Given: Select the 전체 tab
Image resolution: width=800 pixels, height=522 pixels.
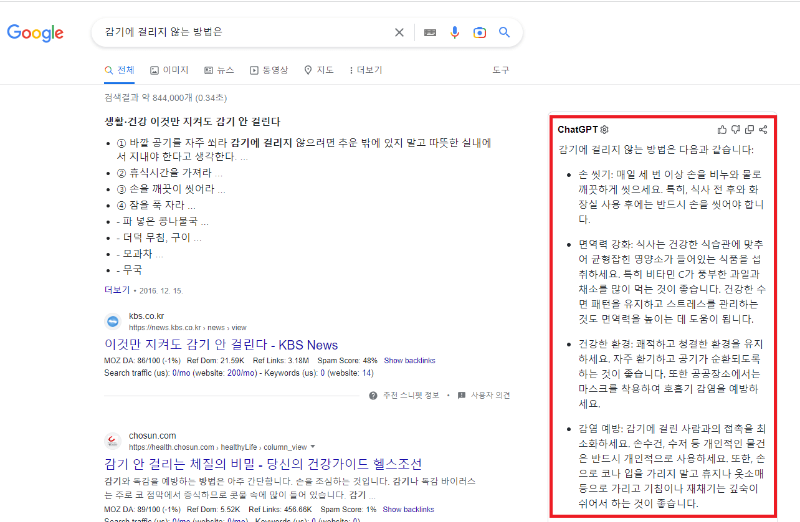Looking at the screenshot, I should coord(119,70).
